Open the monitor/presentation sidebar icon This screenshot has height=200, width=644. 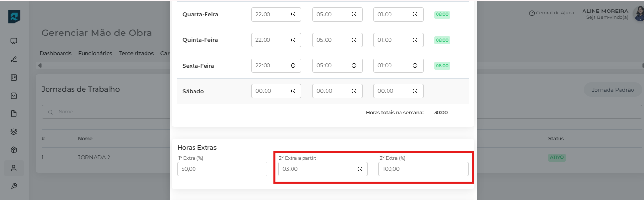click(x=14, y=41)
